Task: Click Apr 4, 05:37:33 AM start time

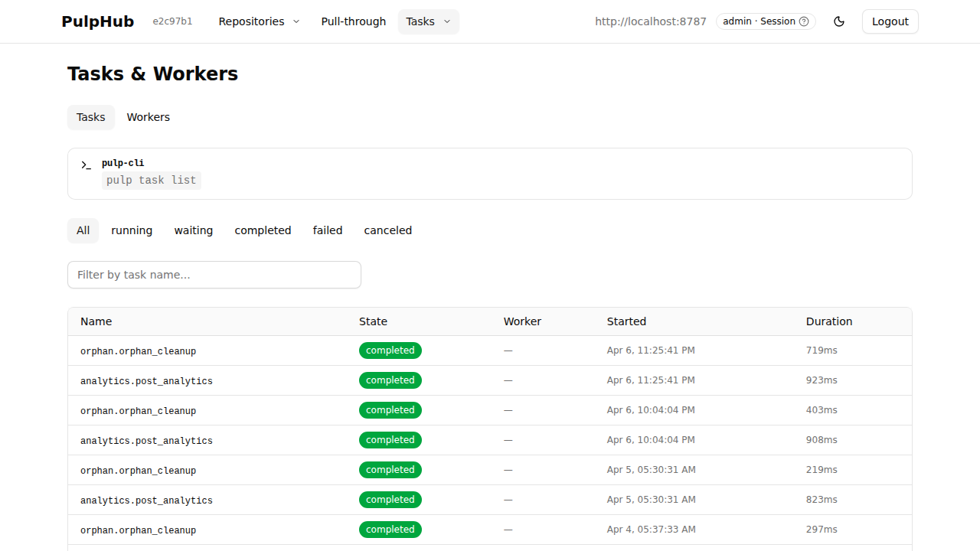Action: (652, 530)
